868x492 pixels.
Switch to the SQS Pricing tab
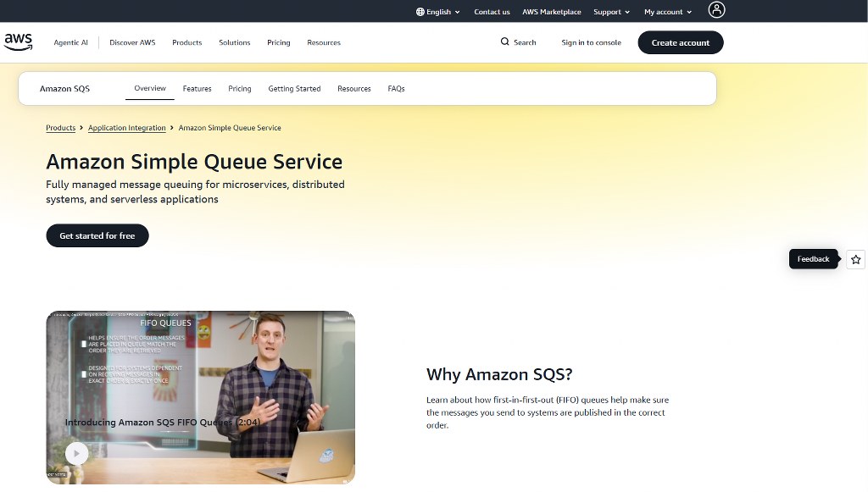(240, 88)
